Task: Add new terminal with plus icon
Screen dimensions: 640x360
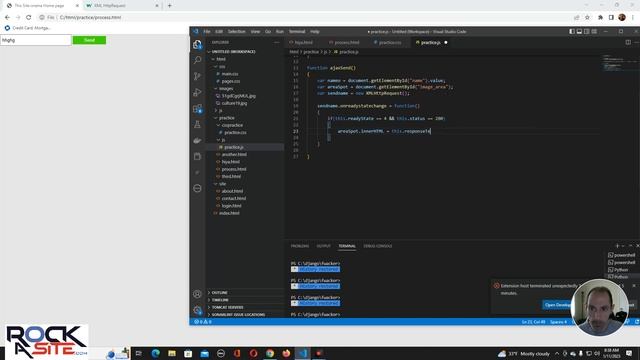Action: (617, 246)
